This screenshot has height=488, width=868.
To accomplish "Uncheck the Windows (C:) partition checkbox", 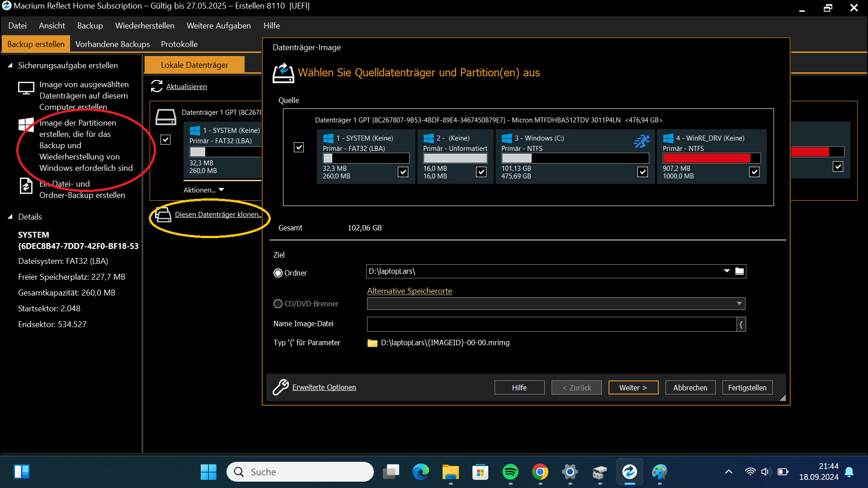I will point(642,172).
